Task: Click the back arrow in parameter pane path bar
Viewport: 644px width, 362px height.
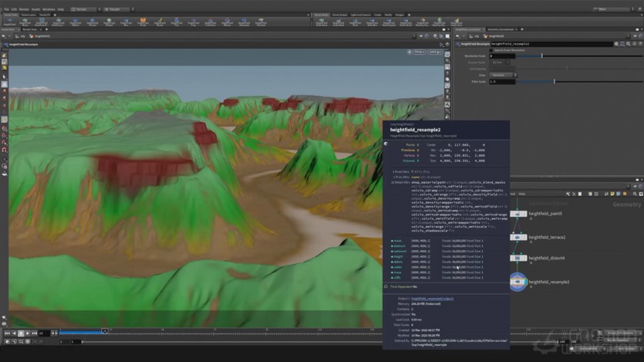Action: 457,36
